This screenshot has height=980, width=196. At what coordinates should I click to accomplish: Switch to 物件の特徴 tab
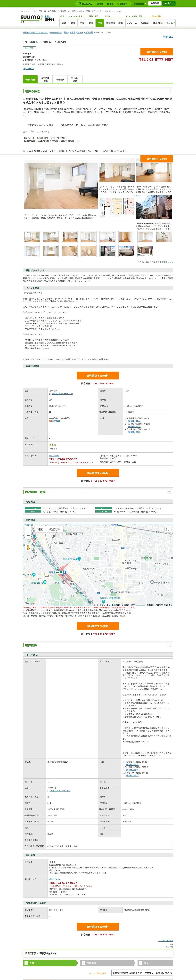[30, 80]
